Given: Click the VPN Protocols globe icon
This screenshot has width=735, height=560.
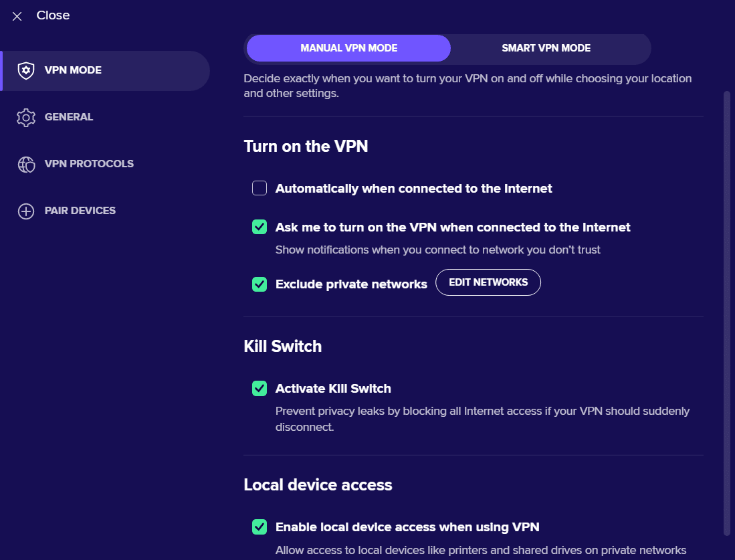Looking at the screenshot, I should coord(26,164).
